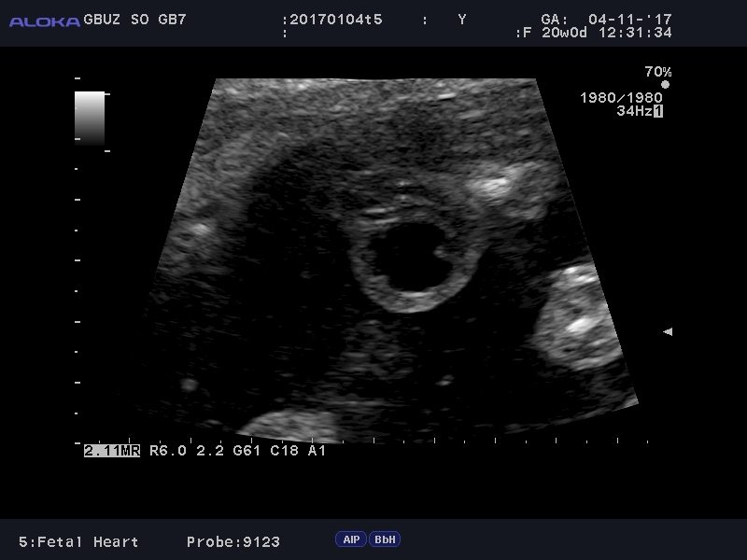Click the 12:31:34 time text
Image resolution: width=747 pixels, height=560 pixels.
click(x=635, y=33)
